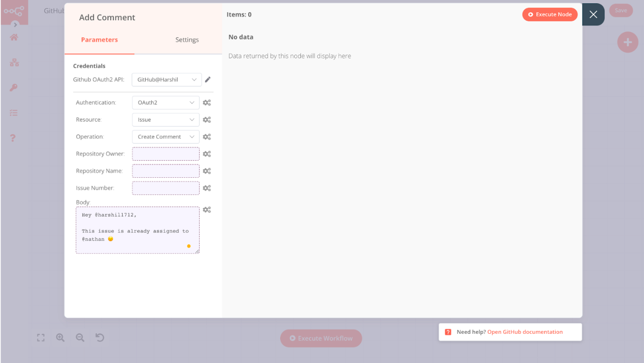This screenshot has width=644, height=363.
Task: Open workflows via the sidebar network icon
Action: pos(14,62)
